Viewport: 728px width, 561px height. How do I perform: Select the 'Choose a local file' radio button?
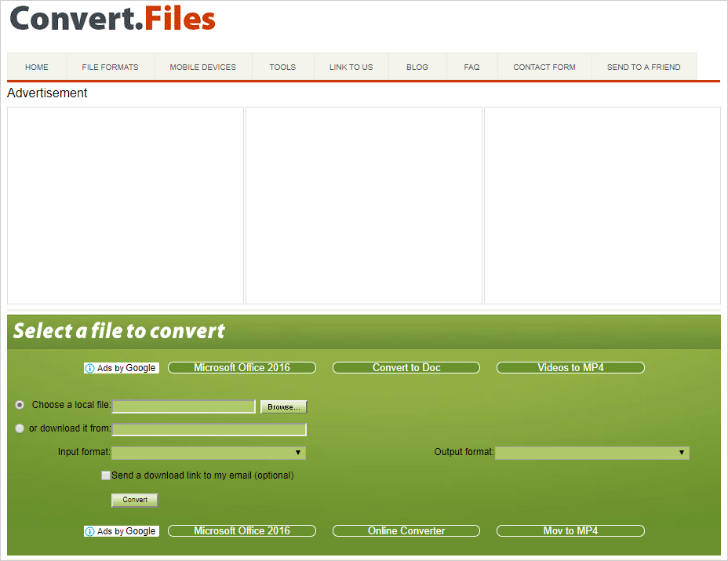click(x=19, y=404)
